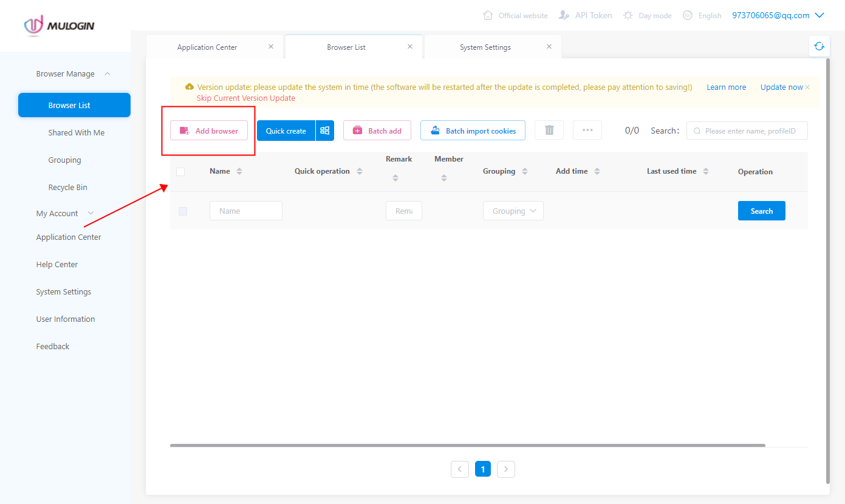Click the refresh icon at top right
The image size is (845, 504).
pyautogui.click(x=819, y=46)
